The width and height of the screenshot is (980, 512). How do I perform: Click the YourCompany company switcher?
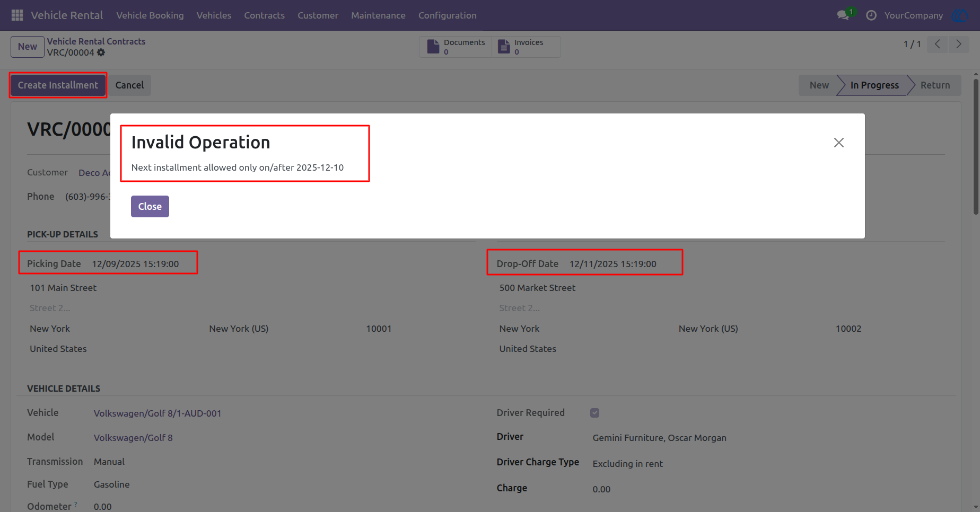tap(914, 15)
